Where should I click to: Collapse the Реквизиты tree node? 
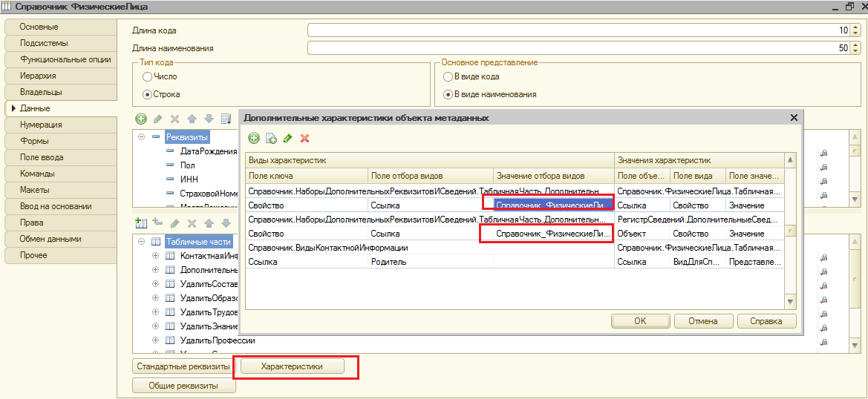141,137
